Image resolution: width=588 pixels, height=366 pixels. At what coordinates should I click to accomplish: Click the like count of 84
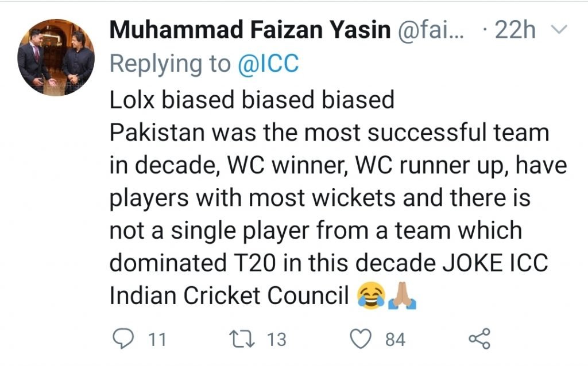click(x=395, y=340)
